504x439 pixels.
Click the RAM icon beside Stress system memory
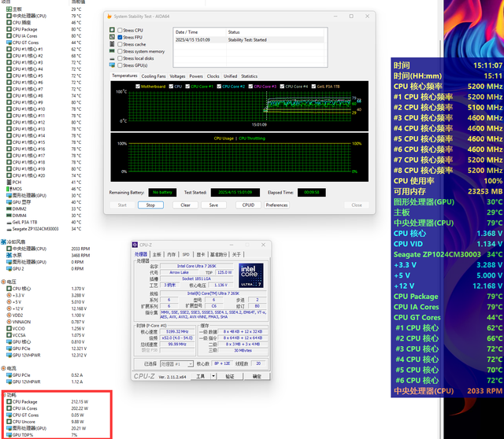pyautogui.click(x=112, y=51)
